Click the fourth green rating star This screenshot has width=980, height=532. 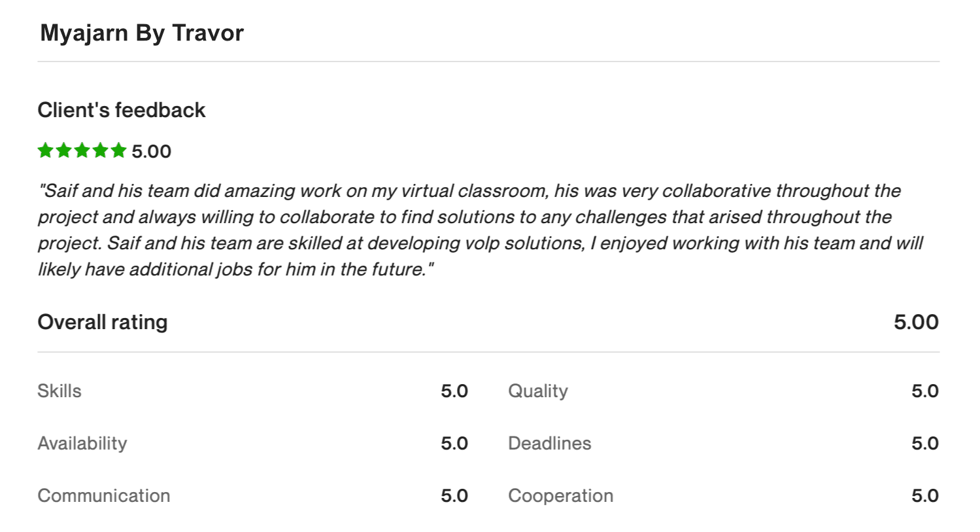pos(100,151)
